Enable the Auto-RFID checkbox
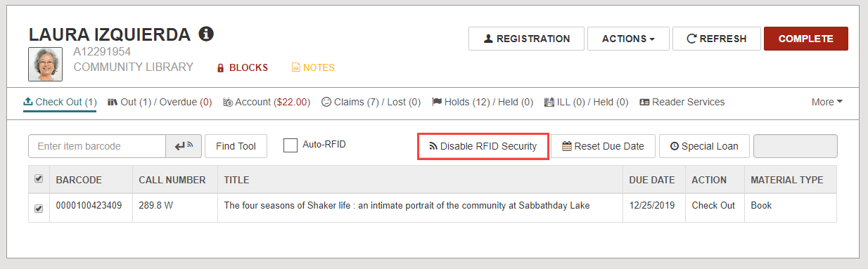Screen dimensions: 868x269 [291, 145]
